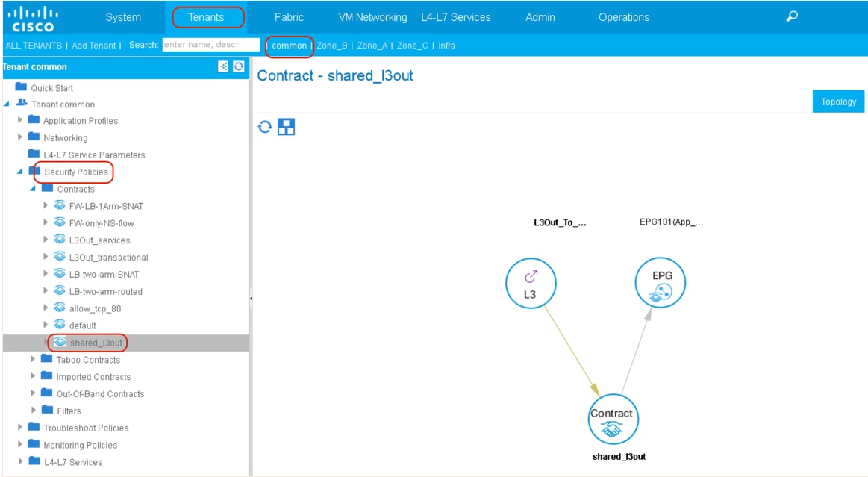Open the Zone_B tenant link
The image size is (868, 477).
[x=332, y=46]
